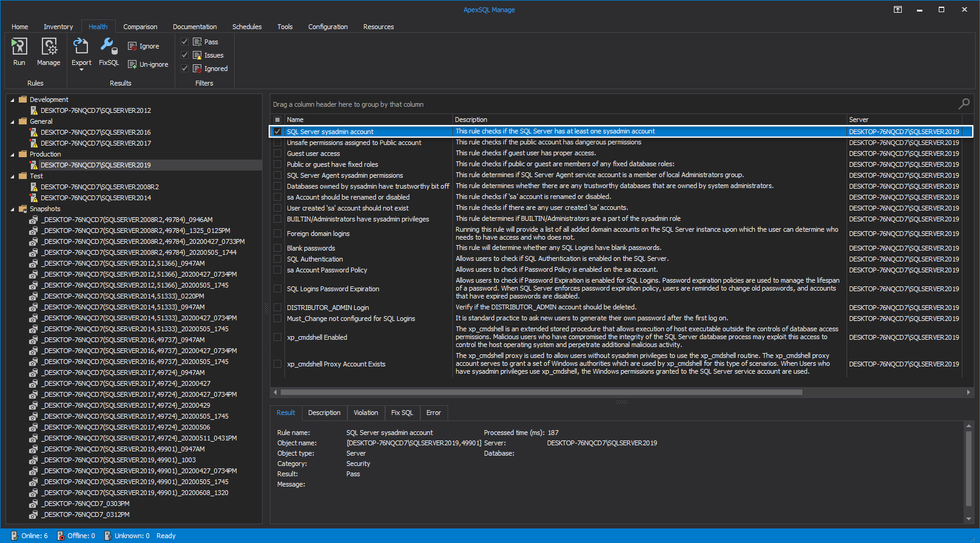
Task: Click the Issues filter list icon
Action: (197, 55)
